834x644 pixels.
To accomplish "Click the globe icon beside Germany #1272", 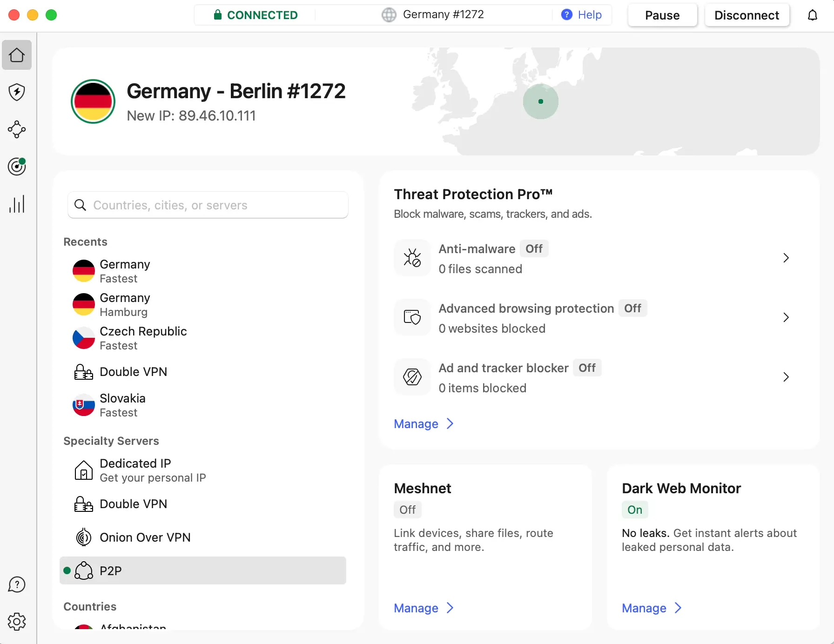I will point(389,15).
